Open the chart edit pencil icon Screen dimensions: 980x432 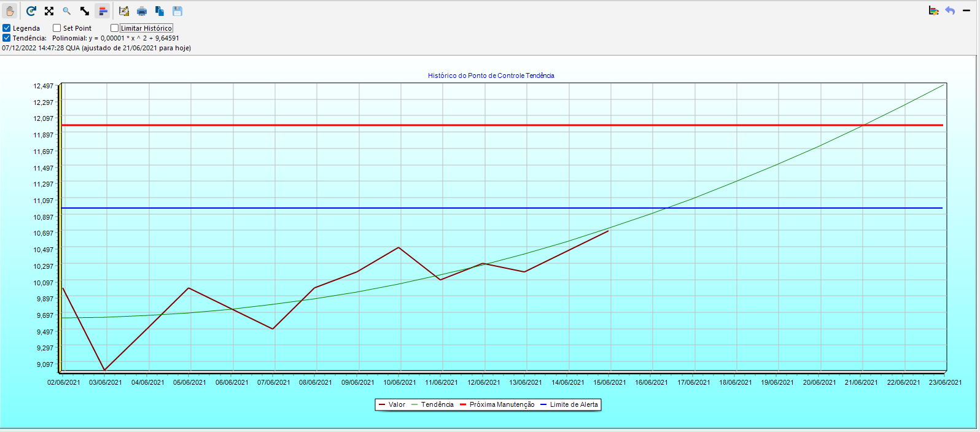pyautogui.click(x=124, y=11)
